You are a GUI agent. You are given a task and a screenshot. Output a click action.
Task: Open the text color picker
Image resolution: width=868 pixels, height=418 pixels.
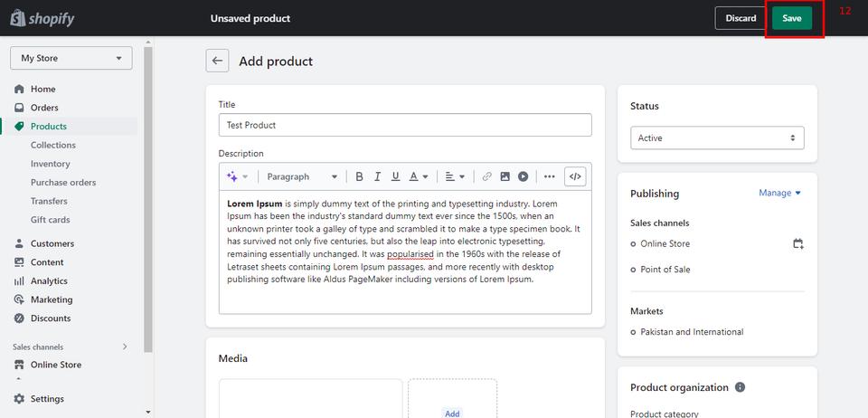click(x=419, y=176)
